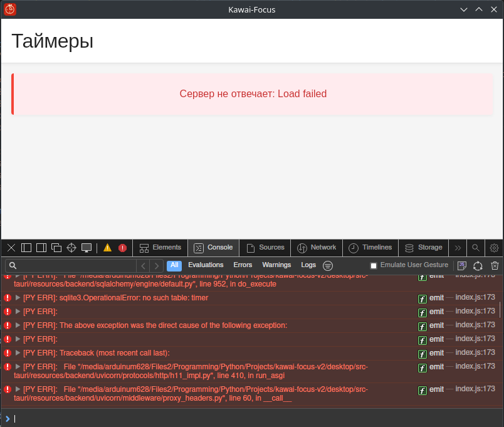This screenshot has width=504, height=427.
Task: Dock inspector to the right side
Action: 41,248
